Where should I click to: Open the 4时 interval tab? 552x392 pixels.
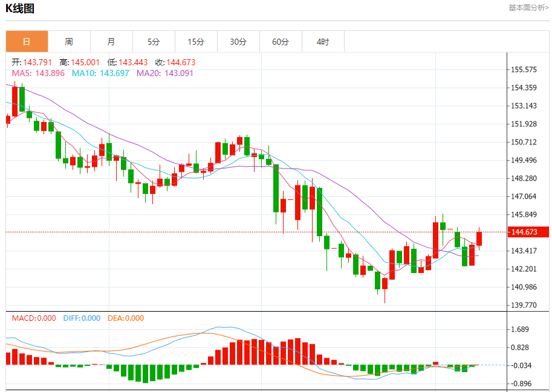tap(323, 42)
